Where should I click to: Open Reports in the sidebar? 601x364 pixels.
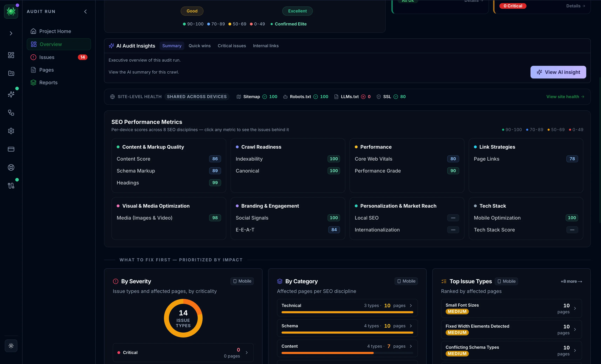click(x=59, y=83)
